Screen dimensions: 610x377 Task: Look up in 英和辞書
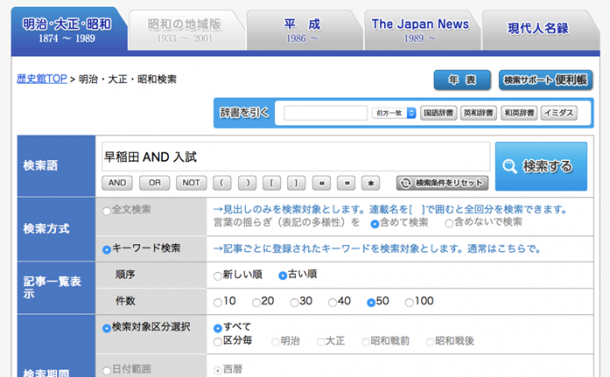479,113
